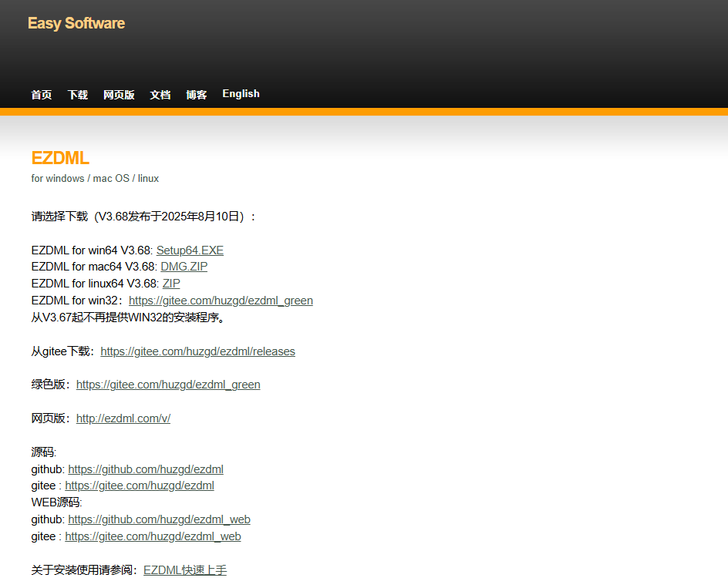Switch to the English version
This screenshot has width=728, height=588.
point(241,94)
